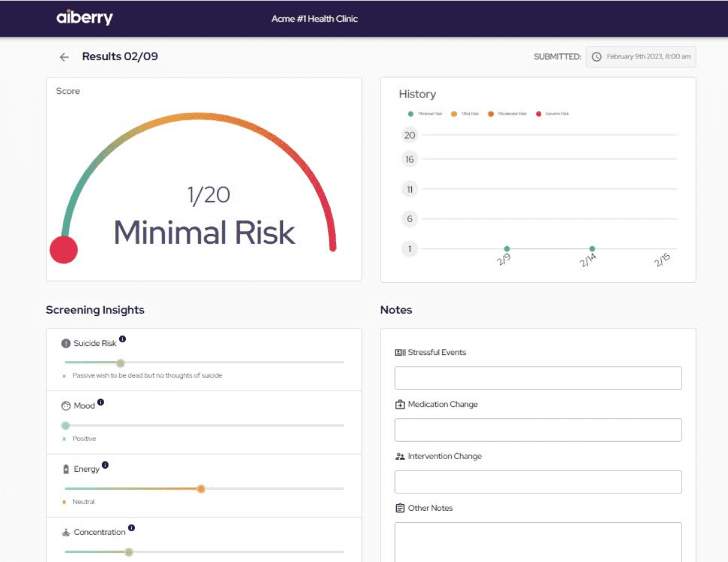Click the aiberry logo

click(x=84, y=17)
